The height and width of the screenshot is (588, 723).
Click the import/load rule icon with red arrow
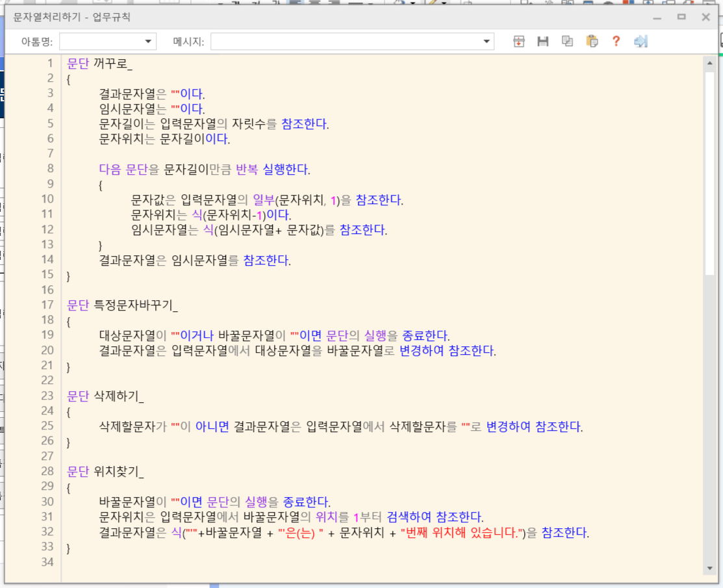coord(519,42)
